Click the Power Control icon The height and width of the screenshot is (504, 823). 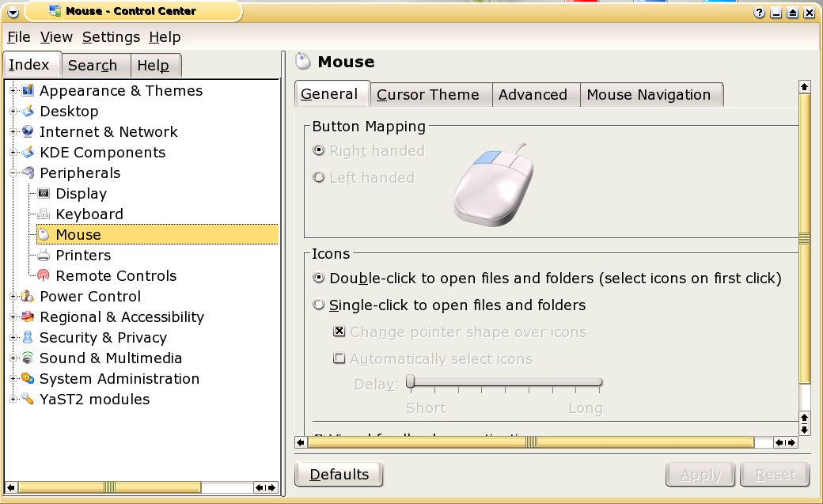tap(28, 296)
